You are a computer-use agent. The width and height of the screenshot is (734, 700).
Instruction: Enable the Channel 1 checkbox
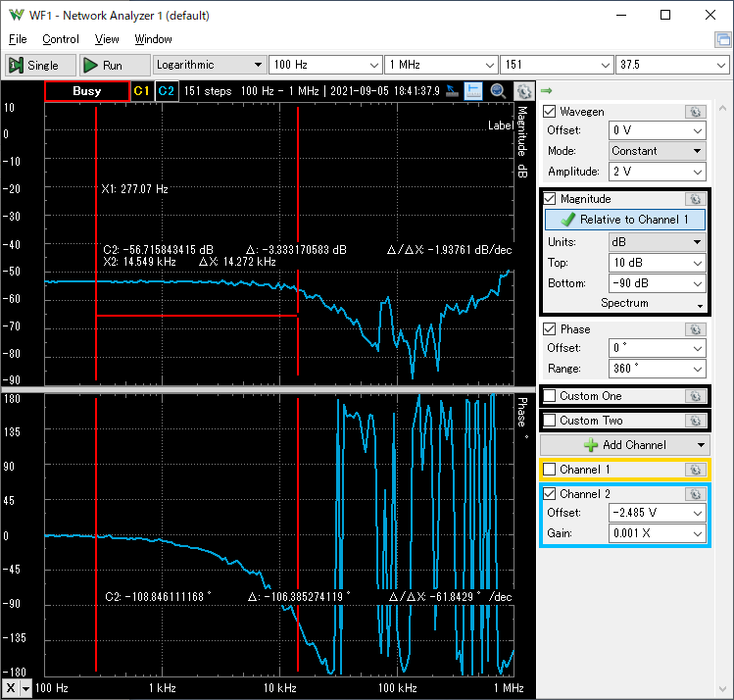click(x=550, y=470)
